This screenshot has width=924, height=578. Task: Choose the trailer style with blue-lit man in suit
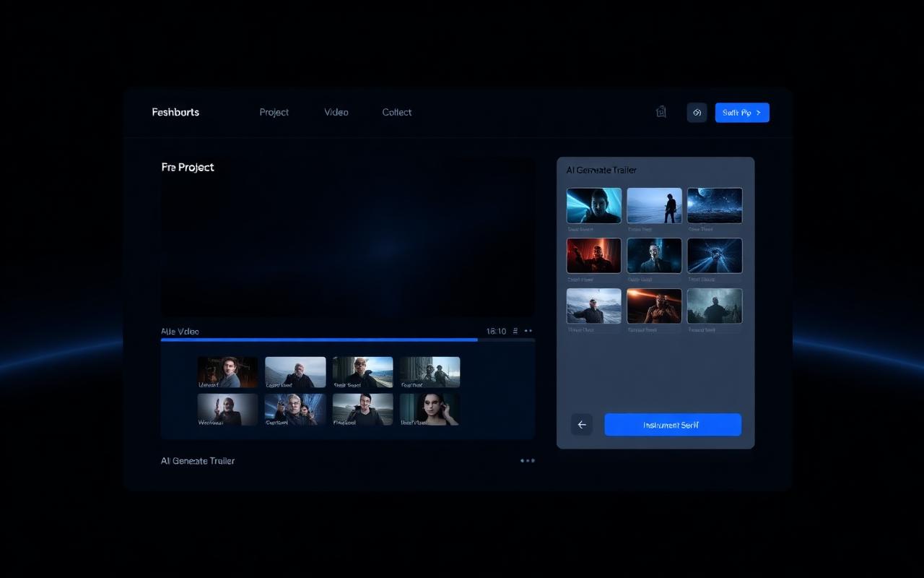[x=654, y=256]
